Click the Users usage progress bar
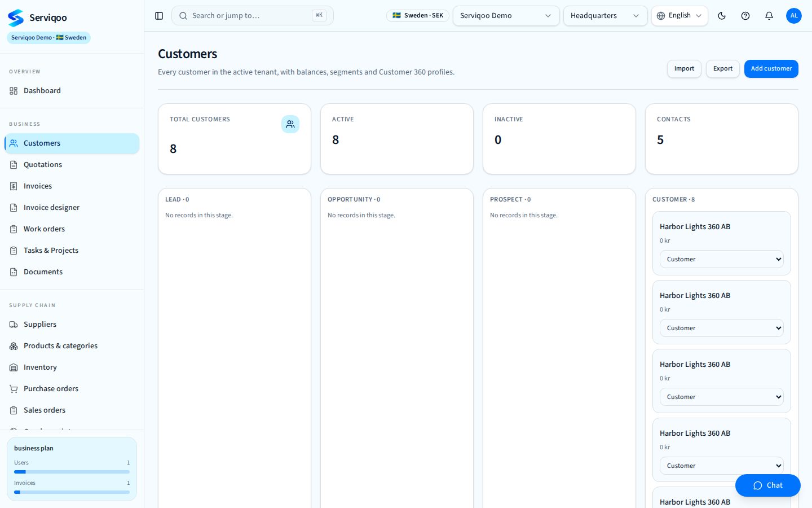 (x=72, y=472)
